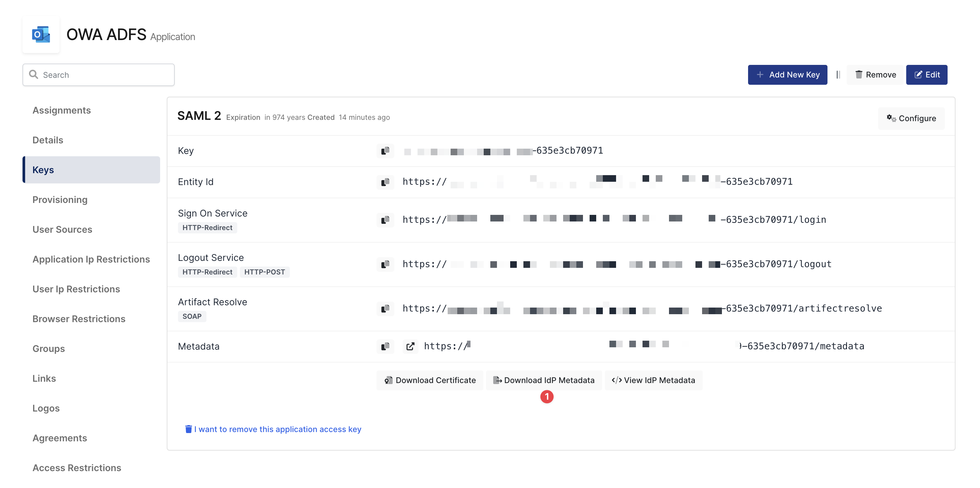Screen dimensions: 980x488
Task: Click the OWA ADFS Outlook logo
Action: [41, 35]
